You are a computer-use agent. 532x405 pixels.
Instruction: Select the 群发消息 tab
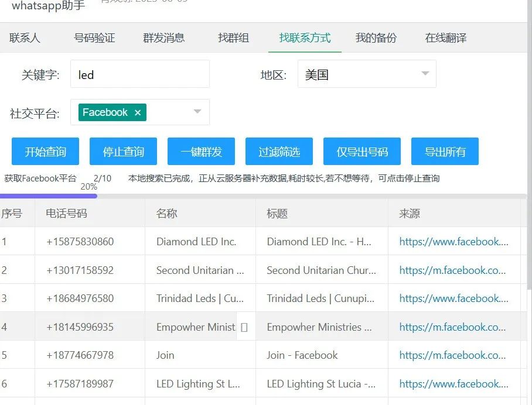coord(165,37)
